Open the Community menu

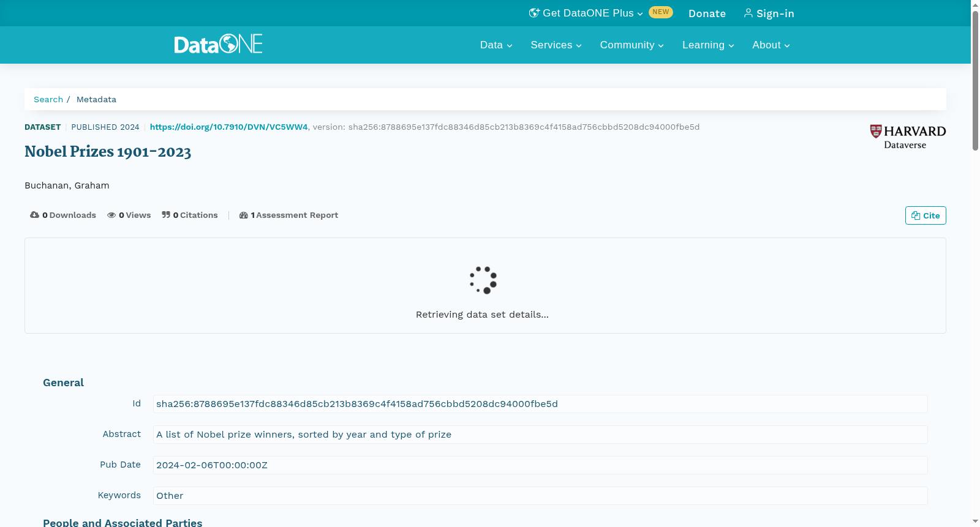[631, 45]
